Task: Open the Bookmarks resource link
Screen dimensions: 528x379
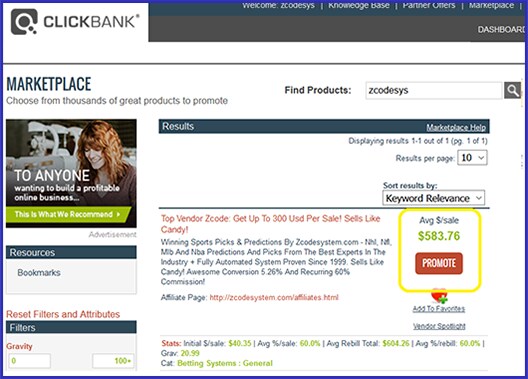Action: coord(39,273)
